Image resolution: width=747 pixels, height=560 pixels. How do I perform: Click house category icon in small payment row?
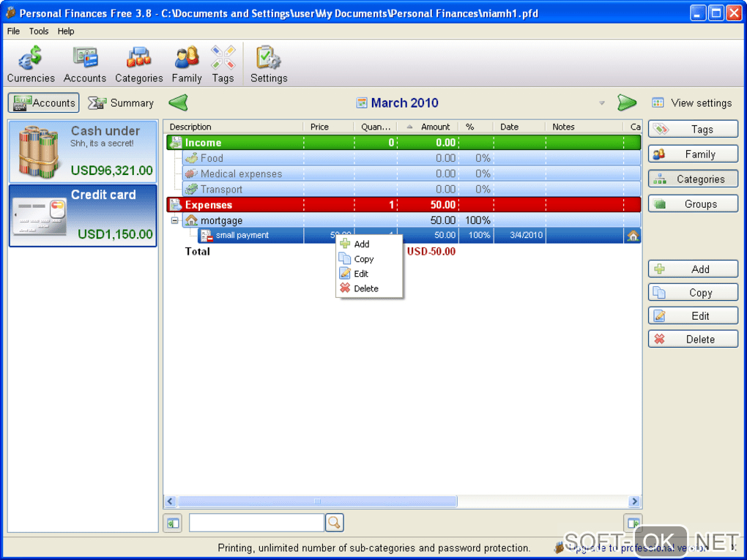(633, 235)
